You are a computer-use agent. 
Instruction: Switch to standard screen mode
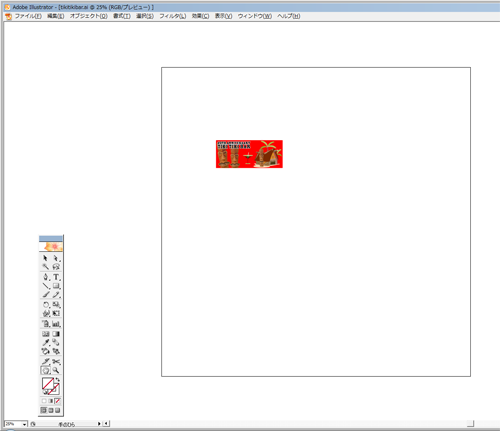(x=44, y=410)
